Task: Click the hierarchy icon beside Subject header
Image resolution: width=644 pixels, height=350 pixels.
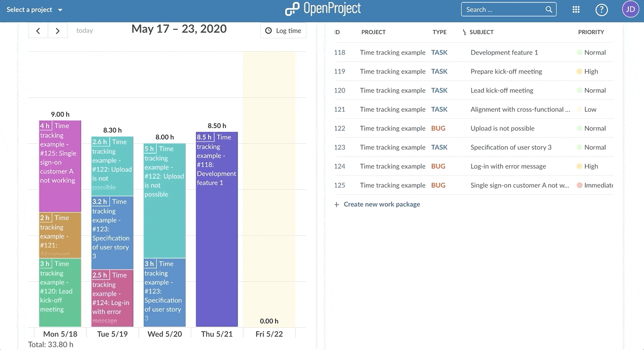Action: click(464, 32)
